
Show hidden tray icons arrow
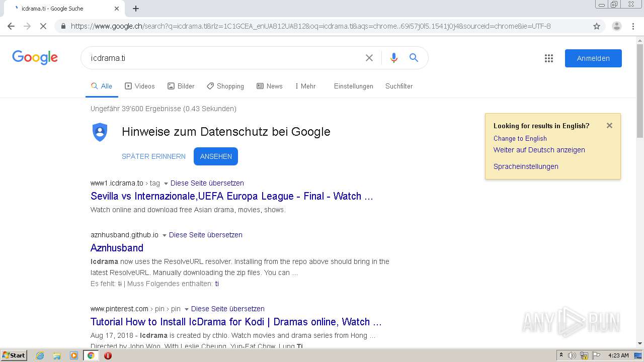point(561,355)
